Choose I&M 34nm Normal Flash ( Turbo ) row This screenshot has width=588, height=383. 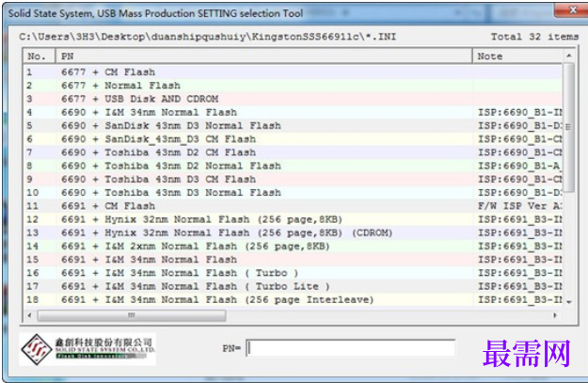(293, 273)
